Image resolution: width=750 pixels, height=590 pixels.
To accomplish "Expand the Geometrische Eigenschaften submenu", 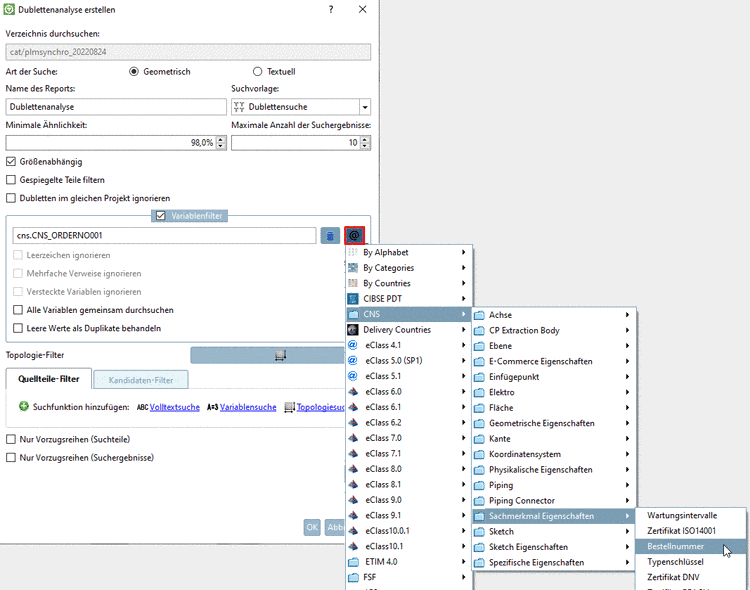I will 627,423.
